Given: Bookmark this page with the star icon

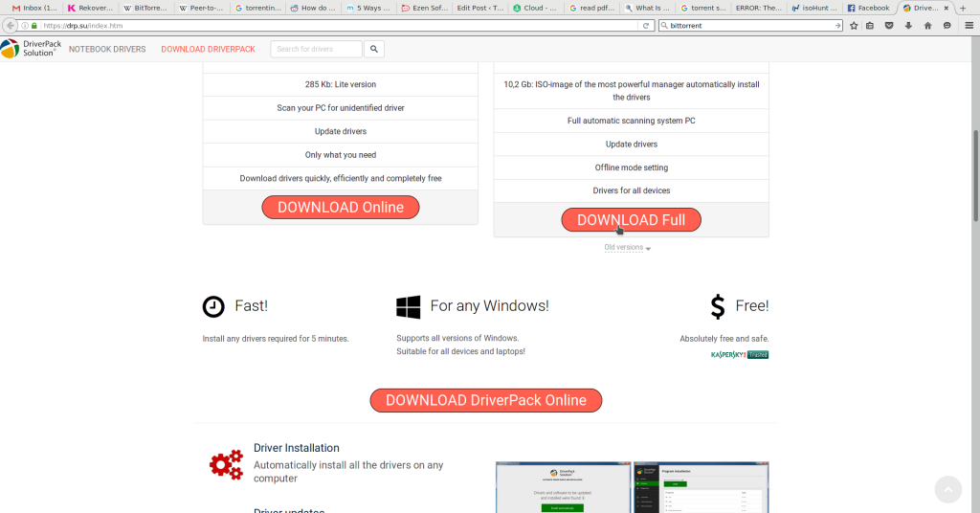Looking at the screenshot, I should click(854, 26).
